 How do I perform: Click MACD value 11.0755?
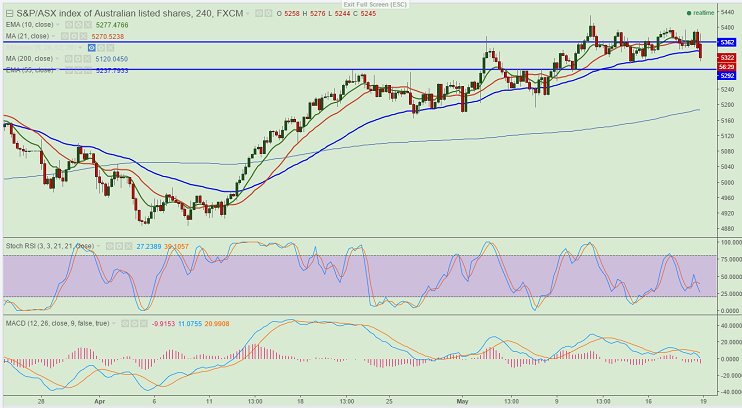(x=190, y=324)
